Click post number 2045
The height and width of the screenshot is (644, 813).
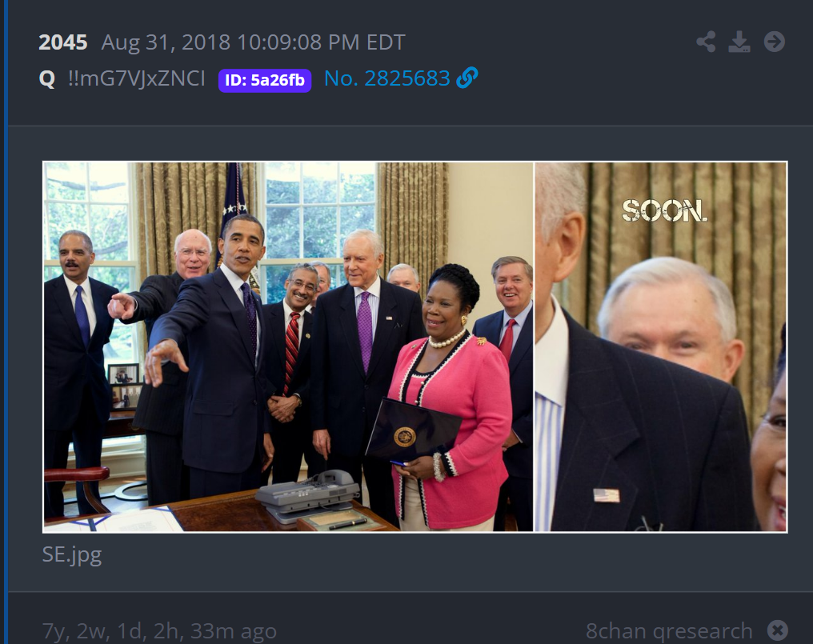coord(62,42)
